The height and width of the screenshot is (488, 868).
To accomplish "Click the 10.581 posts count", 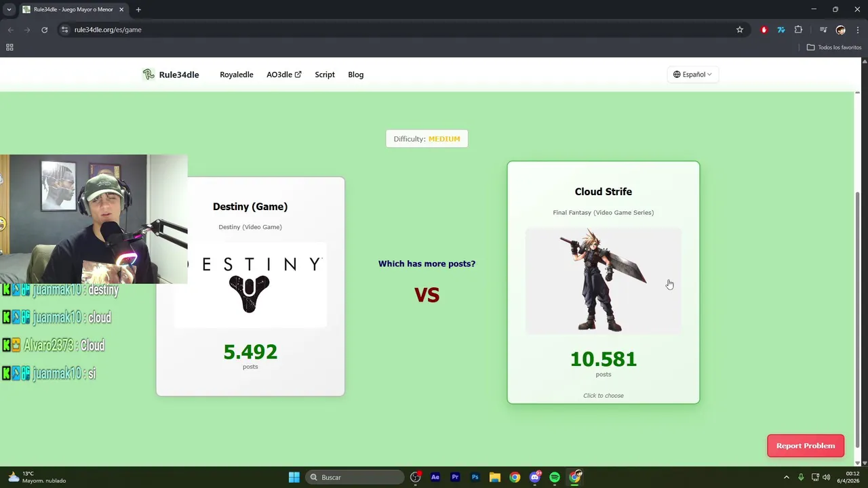I will click(604, 359).
